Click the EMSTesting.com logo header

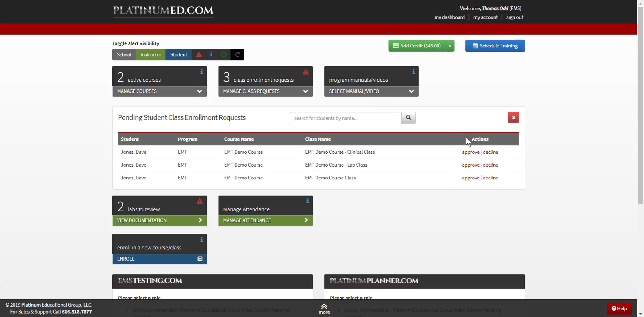(x=150, y=281)
